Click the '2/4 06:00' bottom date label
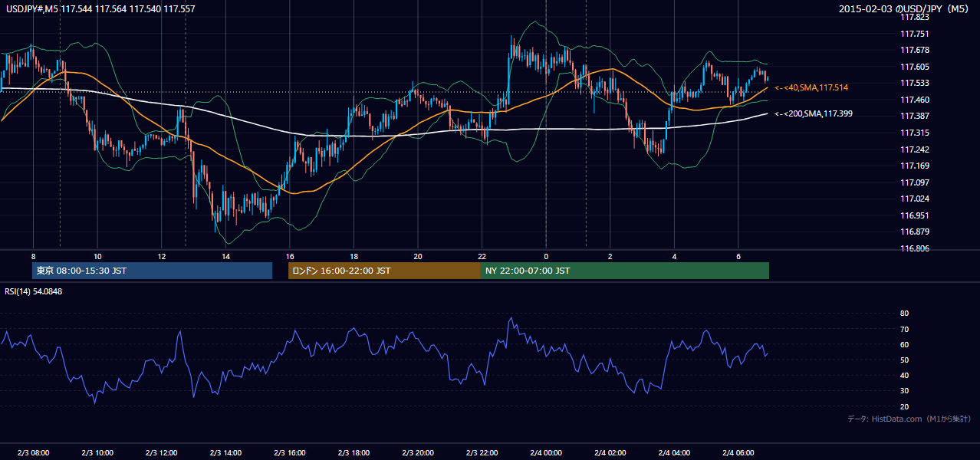The width and height of the screenshot is (980, 460). [738, 453]
